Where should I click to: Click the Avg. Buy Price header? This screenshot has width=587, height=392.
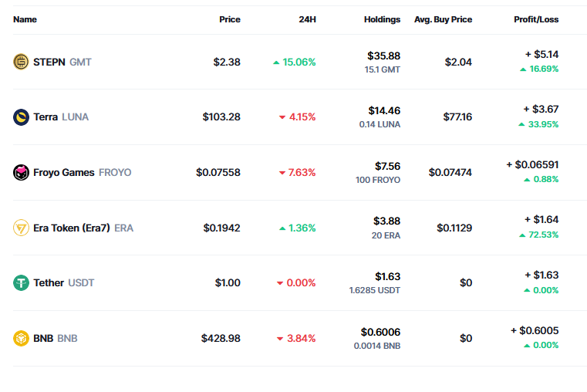click(443, 19)
